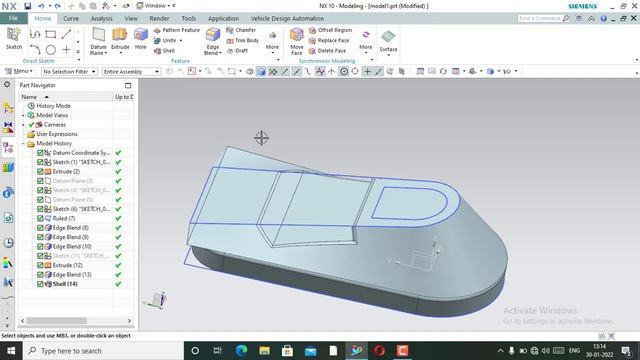640x360 pixels.
Task: Collapse the Model History folder
Action: [23, 144]
